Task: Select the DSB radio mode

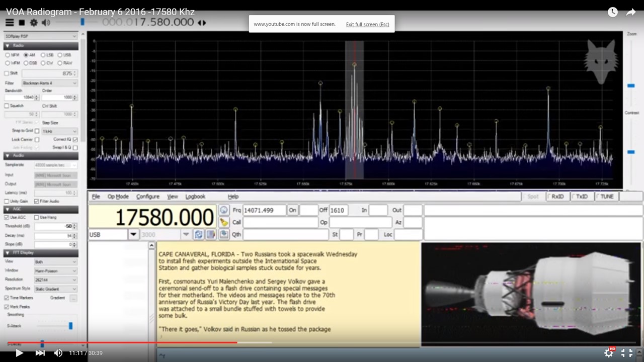Action: [26, 63]
